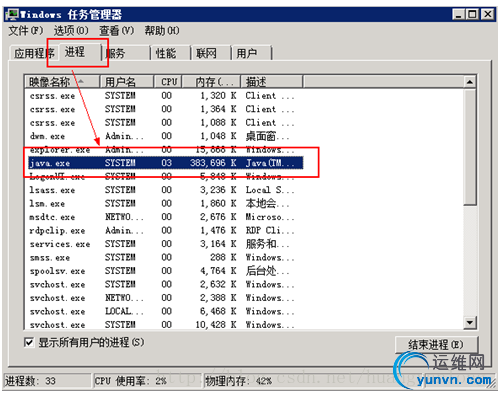498x397 pixels.
Task: Switch to the 性能 tab
Action: 170,53
